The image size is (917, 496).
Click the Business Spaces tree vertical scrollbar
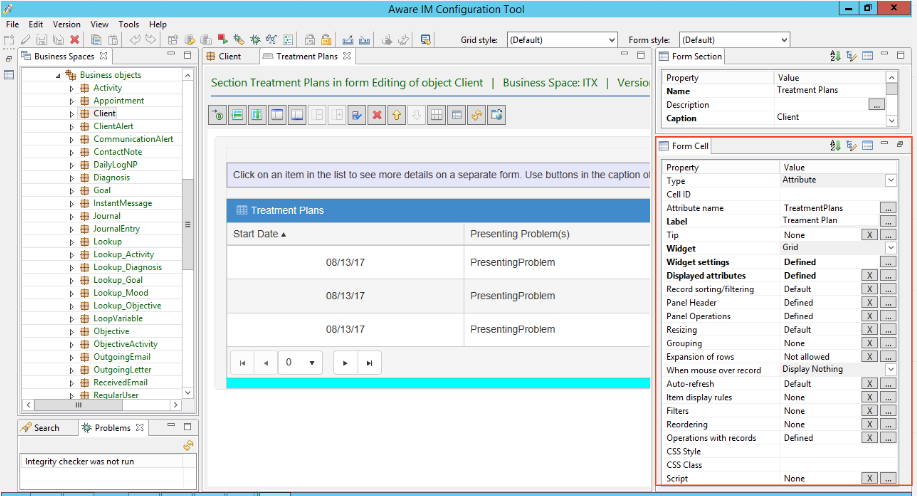click(188, 225)
